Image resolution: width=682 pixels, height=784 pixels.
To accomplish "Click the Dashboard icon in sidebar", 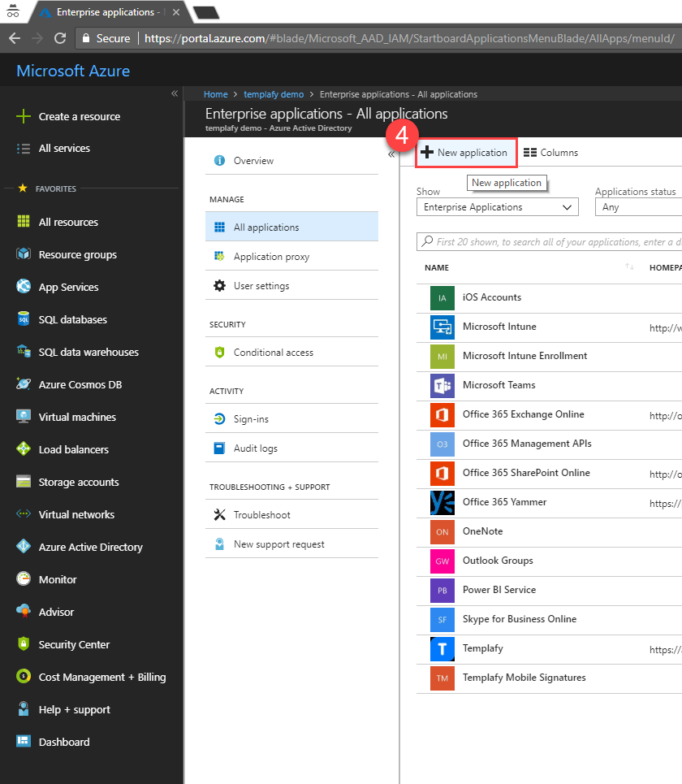I will (23, 742).
